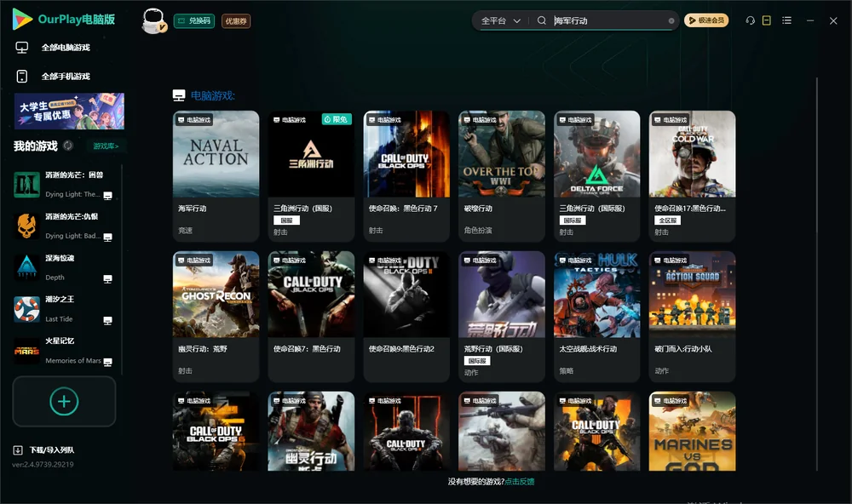Click the search magnifier icon
This screenshot has width=852, height=504.
click(541, 20)
